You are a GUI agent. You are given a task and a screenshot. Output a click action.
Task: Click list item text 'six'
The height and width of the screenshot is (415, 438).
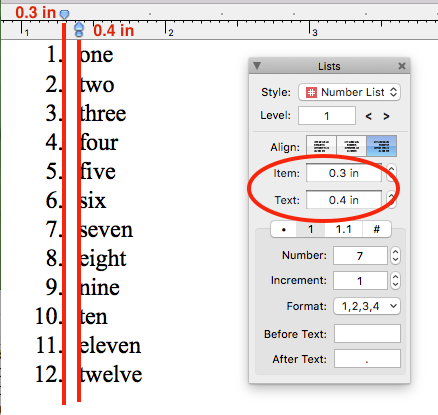click(93, 201)
